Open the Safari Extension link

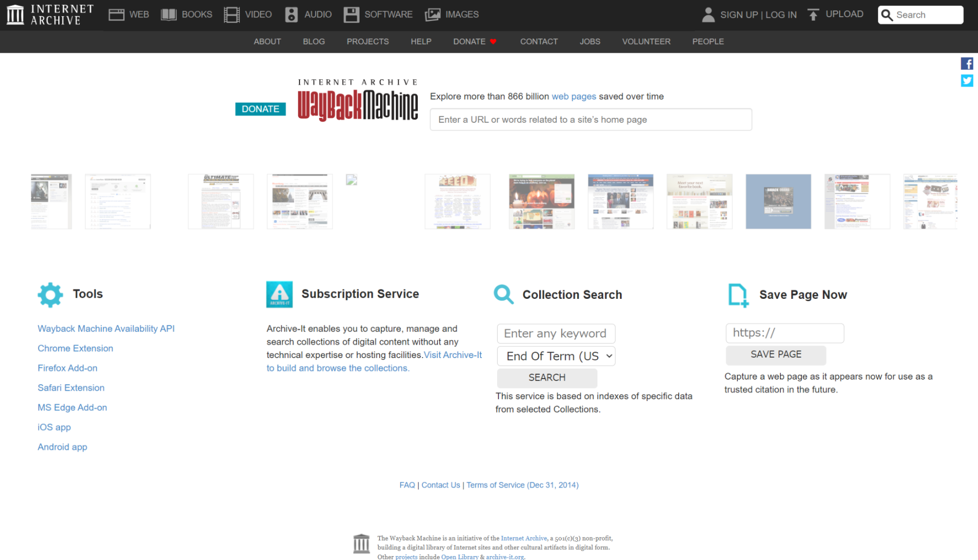click(71, 388)
